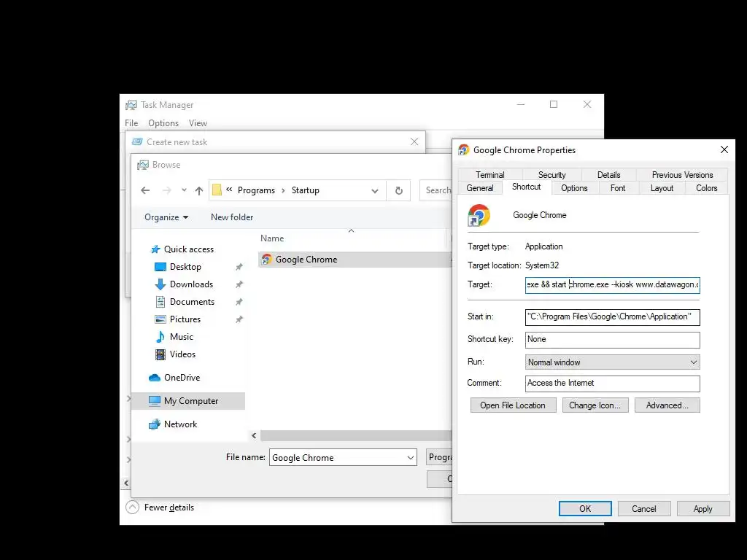
Task: Open the File menu in Task Manager
Action: [131, 123]
